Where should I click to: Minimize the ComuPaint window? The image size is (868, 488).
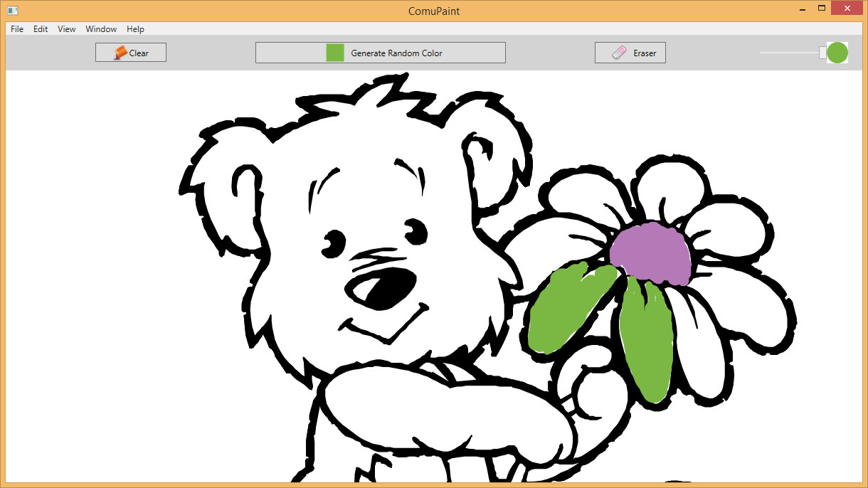[x=802, y=9]
